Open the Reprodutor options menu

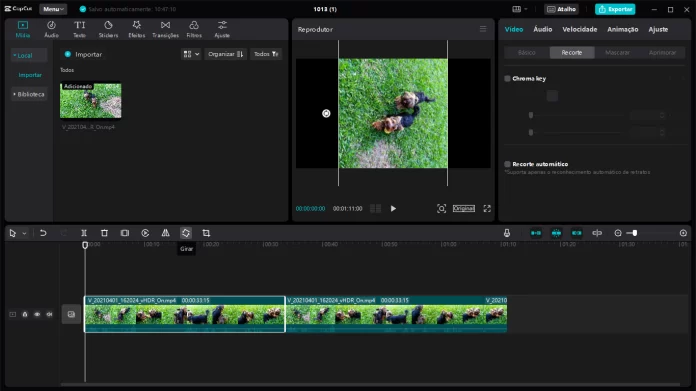(x=483, y=29)
